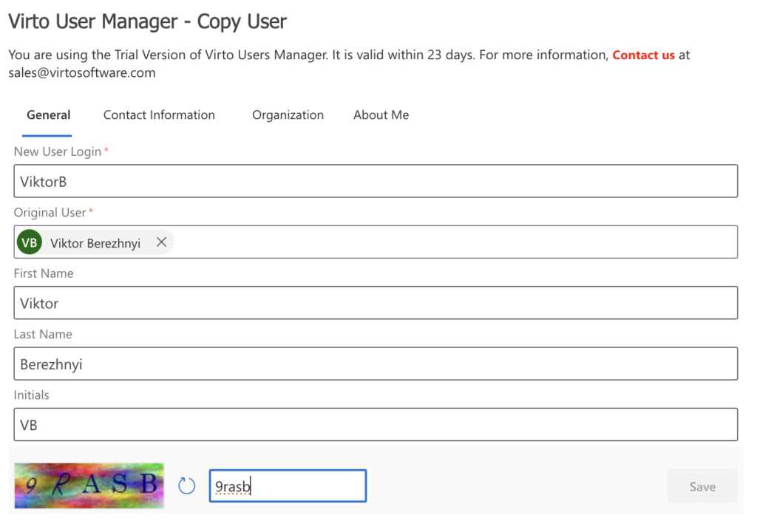Click the VB avatar badge
The image size is (757, 532).
pyautogui.click(x=30, y=242)
